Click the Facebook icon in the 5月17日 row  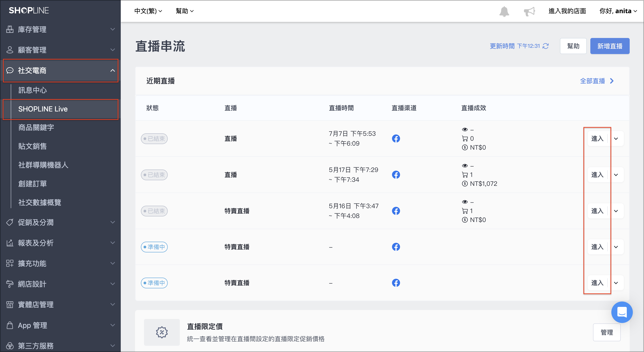(x=396, y=175)
